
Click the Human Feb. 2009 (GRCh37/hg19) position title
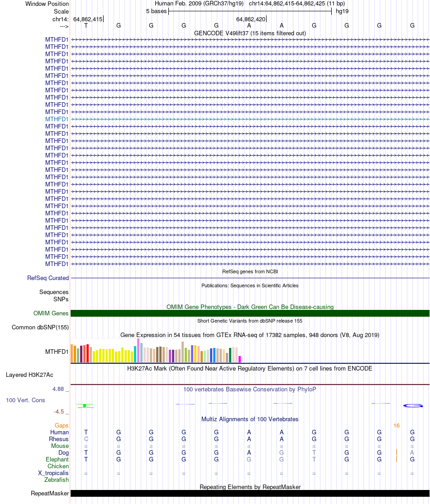point(199,4)
